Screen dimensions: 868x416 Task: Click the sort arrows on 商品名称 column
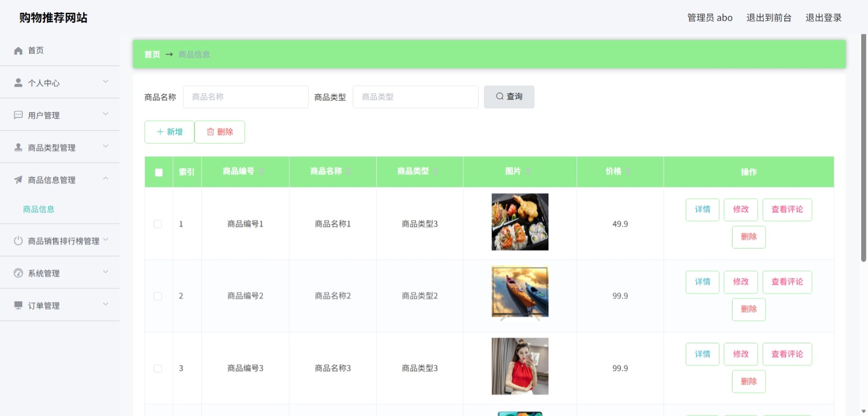click(x=349, y=172)
